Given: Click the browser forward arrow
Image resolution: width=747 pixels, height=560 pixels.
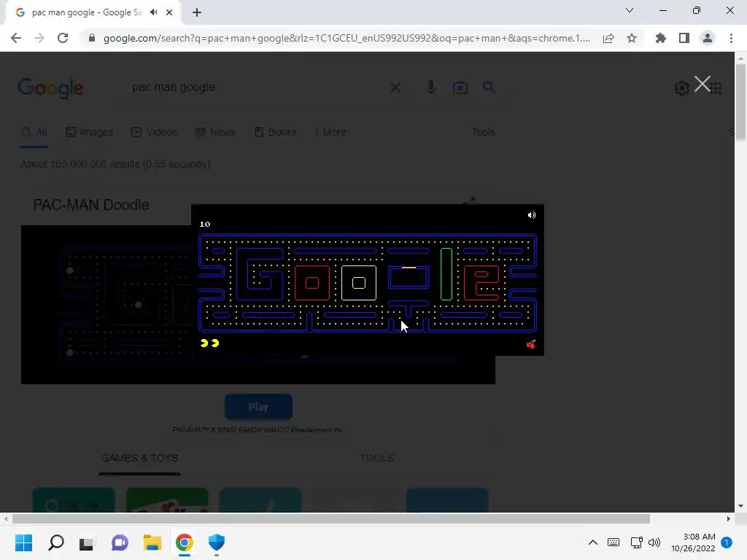Looking at the screenshot, I should [39, 38].
